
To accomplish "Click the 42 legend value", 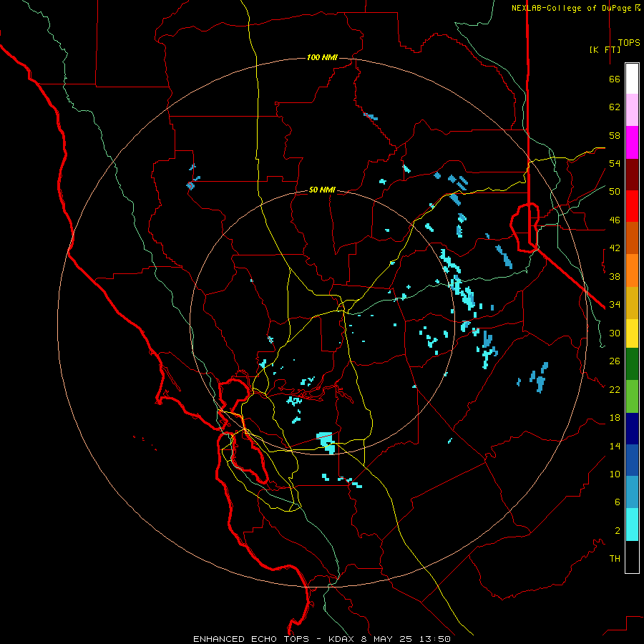I will 615,248.
